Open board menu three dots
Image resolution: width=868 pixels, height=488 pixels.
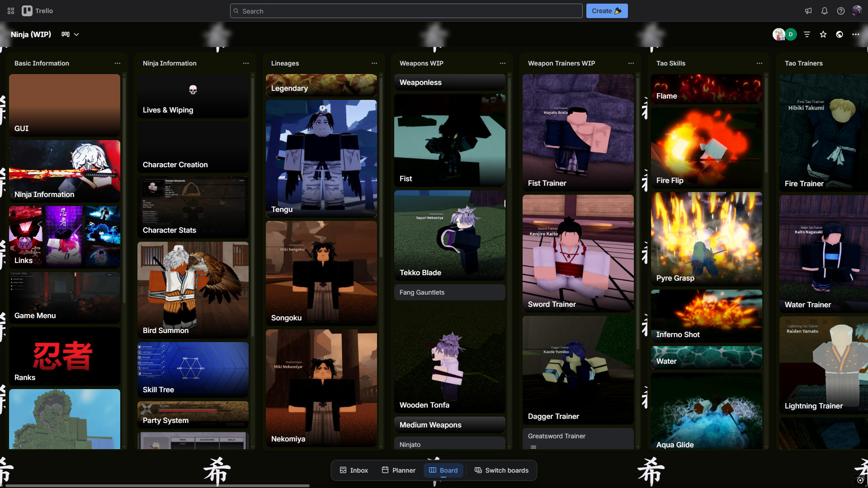point(855,34)
